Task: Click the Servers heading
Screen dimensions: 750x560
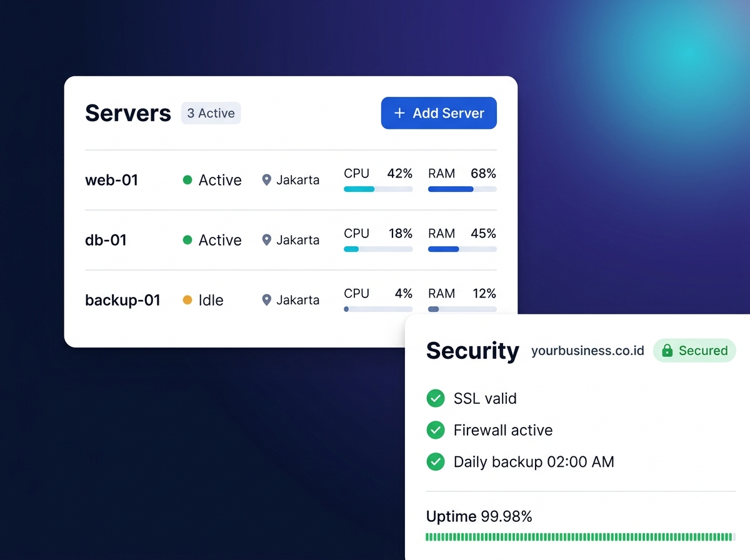Action: click(128, 113)
